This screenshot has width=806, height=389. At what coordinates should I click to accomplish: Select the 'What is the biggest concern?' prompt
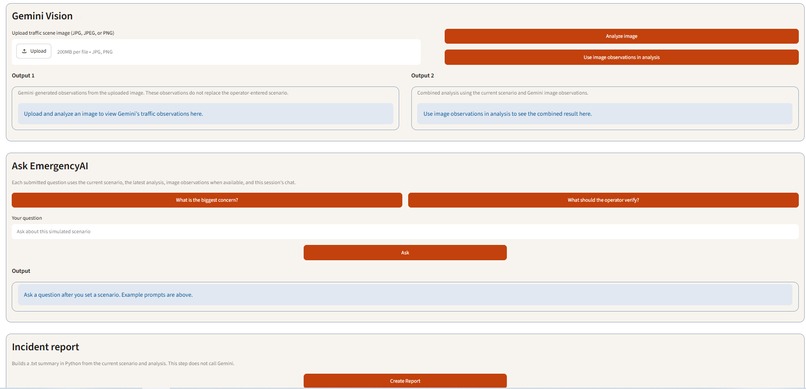pyautogui.click(x=207, y=200)
